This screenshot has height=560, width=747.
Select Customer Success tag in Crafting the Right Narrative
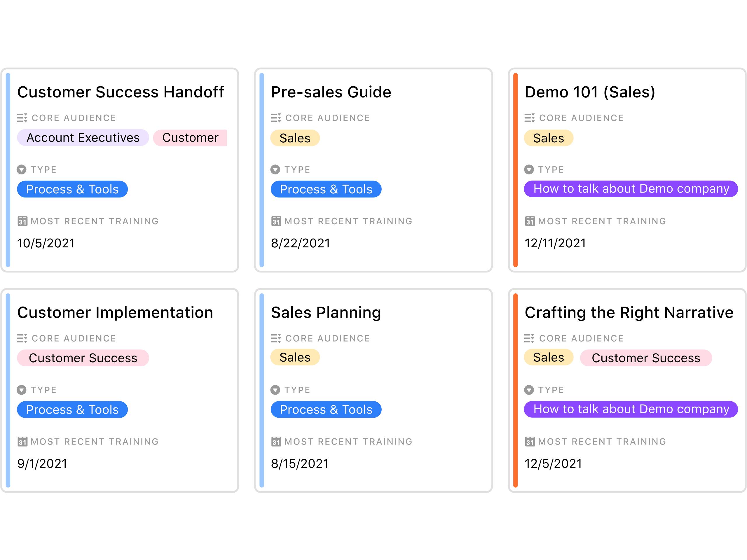(646, 358)
